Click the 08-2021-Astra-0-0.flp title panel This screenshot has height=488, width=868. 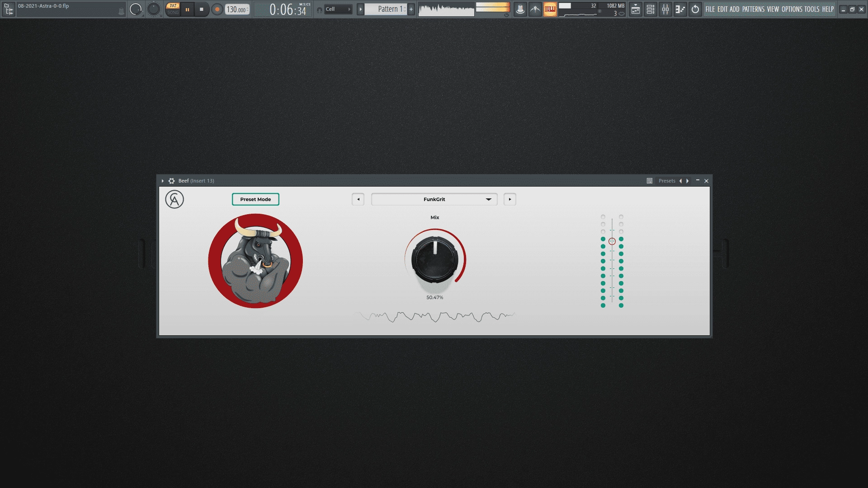(x=71, y=9)
